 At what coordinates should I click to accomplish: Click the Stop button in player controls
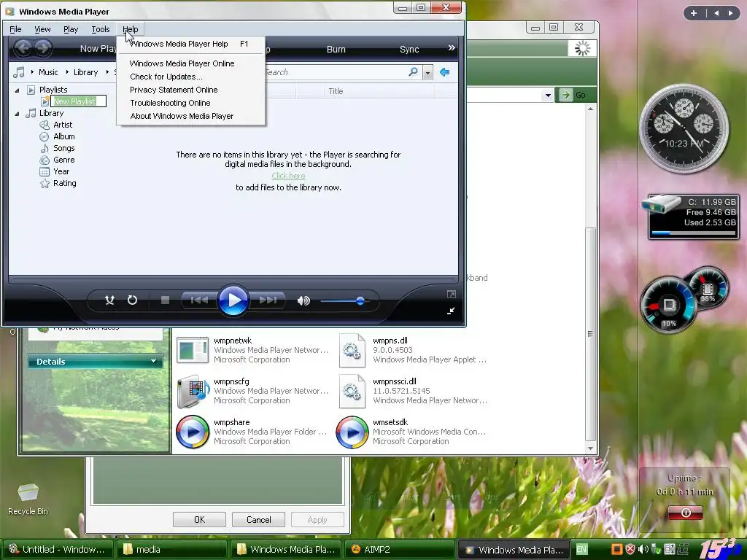tap(166, 300)
